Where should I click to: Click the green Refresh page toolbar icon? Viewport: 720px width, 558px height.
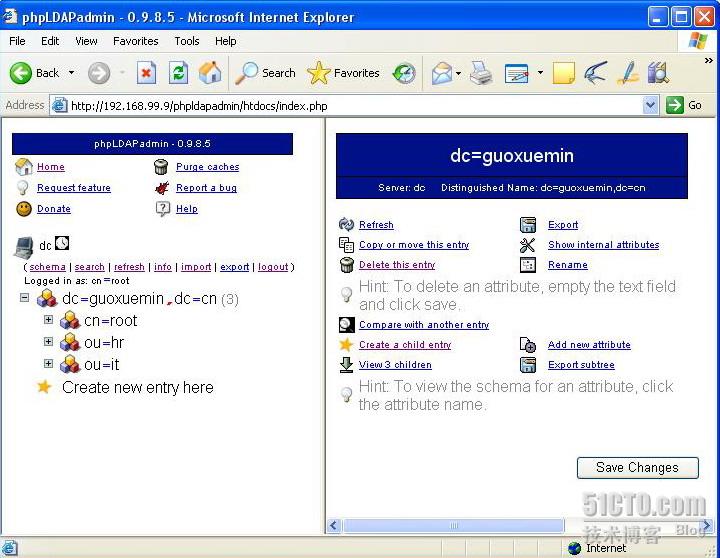(x=178, y=73)
